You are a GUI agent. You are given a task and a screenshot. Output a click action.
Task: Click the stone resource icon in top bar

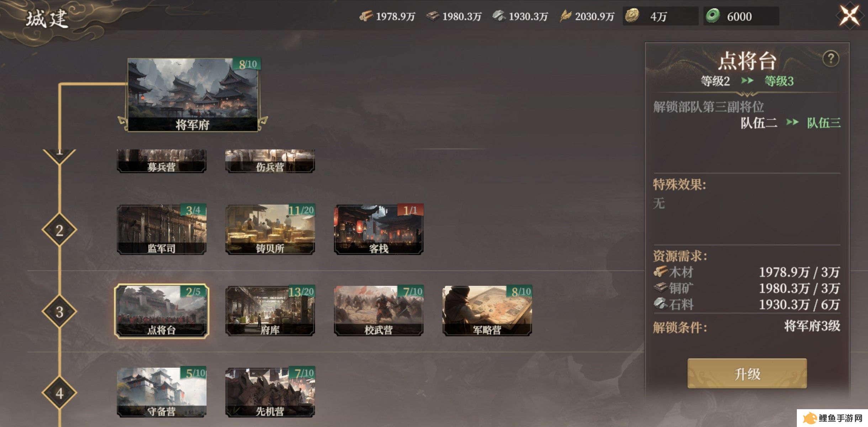click(499, 16)
